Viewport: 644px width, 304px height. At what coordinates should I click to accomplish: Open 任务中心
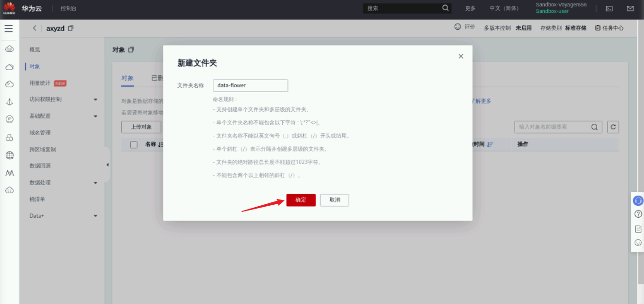(609, 28)
